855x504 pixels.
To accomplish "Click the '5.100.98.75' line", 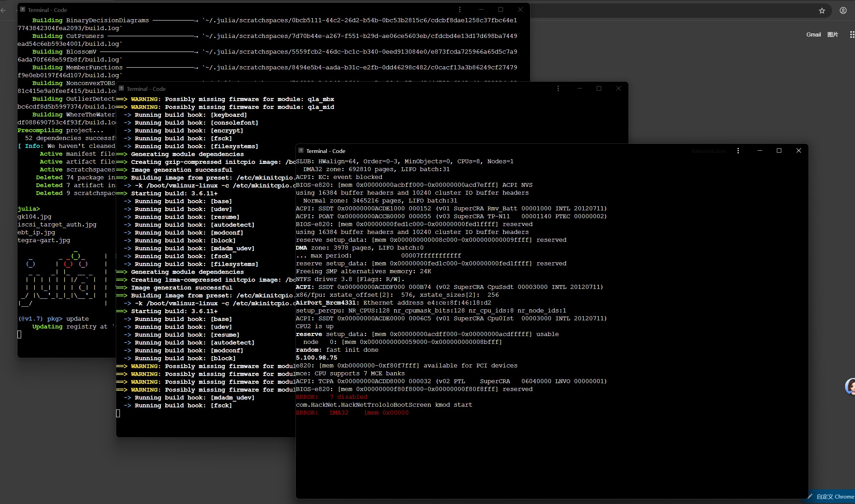I will [316, 358].
